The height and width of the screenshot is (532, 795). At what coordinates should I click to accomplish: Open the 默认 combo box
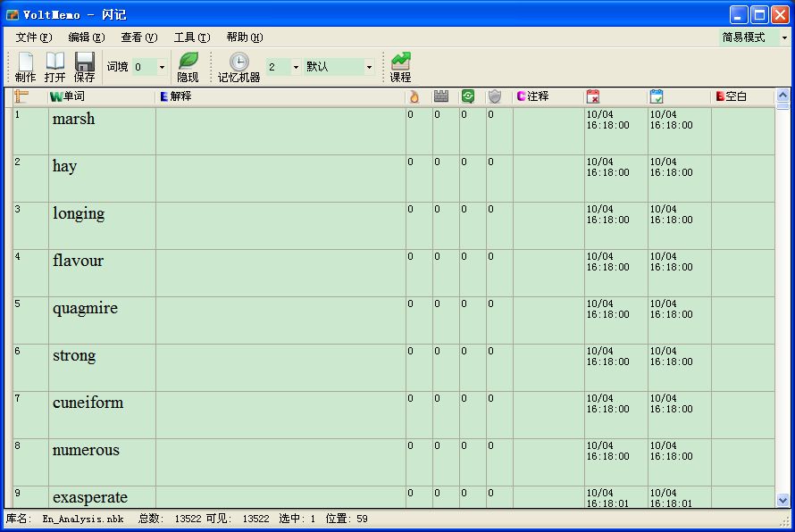pos(339,67)
